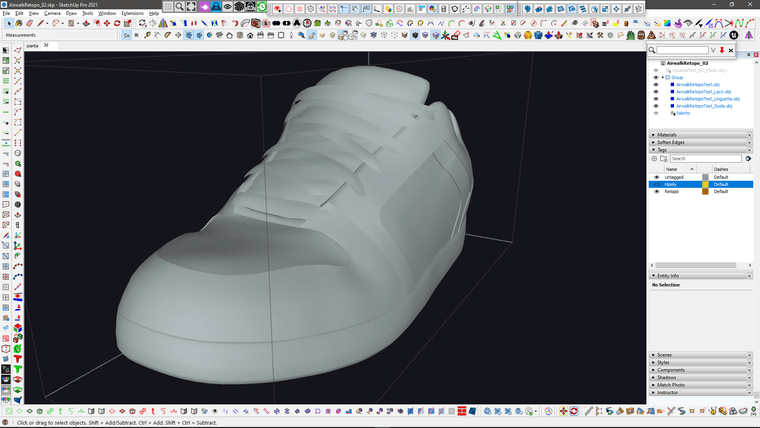The image size is (760, 428).
Task: Click the WhatsApp icon in top overlay bar
Action: (262, 6)
